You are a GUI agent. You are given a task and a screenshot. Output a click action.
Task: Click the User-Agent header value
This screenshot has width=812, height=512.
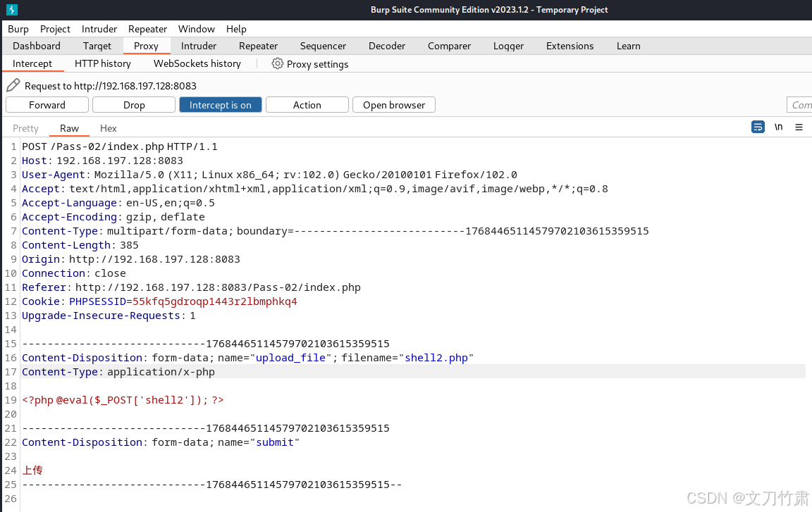pyautogui.click(x=305, y=175)
